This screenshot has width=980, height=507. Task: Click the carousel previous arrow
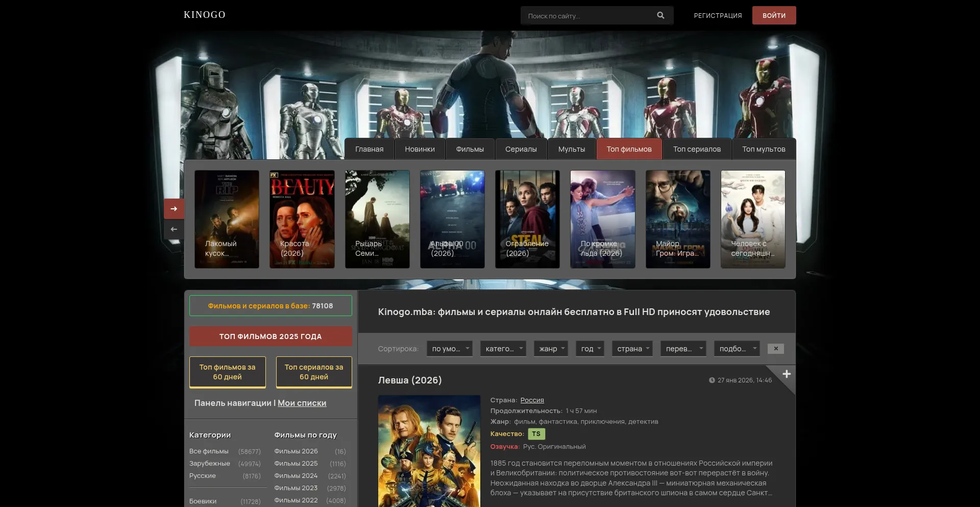pos(174,229)
